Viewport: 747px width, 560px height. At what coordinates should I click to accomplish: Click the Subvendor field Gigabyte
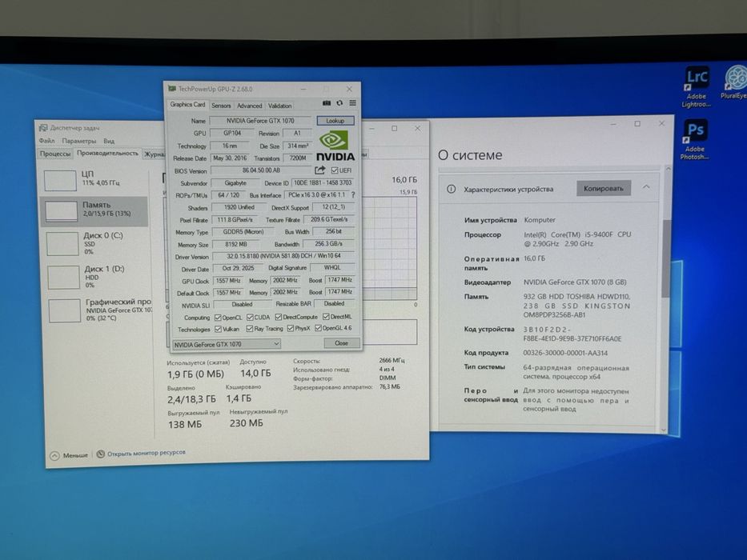point(235,183)
